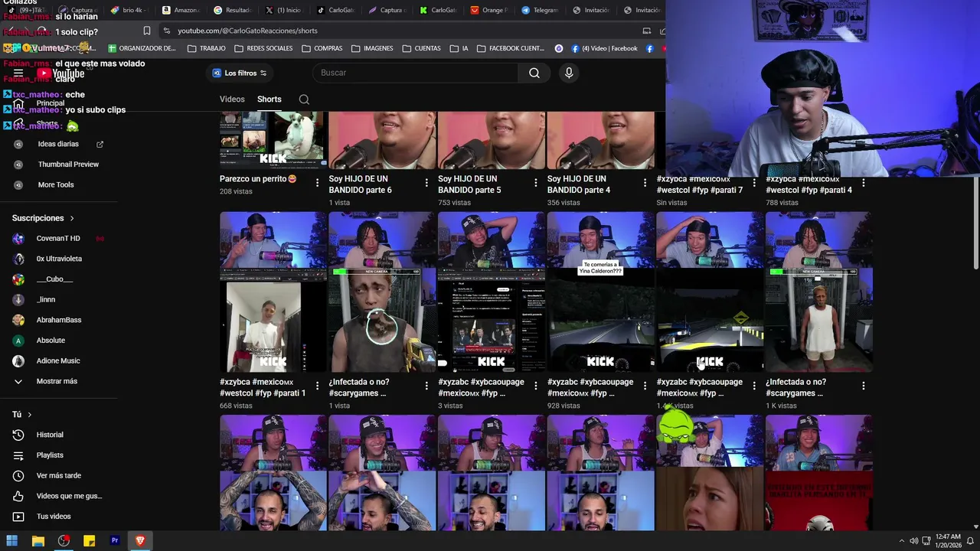Open options for HIJO DE UN BANDIDO parte 5
This screenshot has height=551, width=980.
pos(536,183)
